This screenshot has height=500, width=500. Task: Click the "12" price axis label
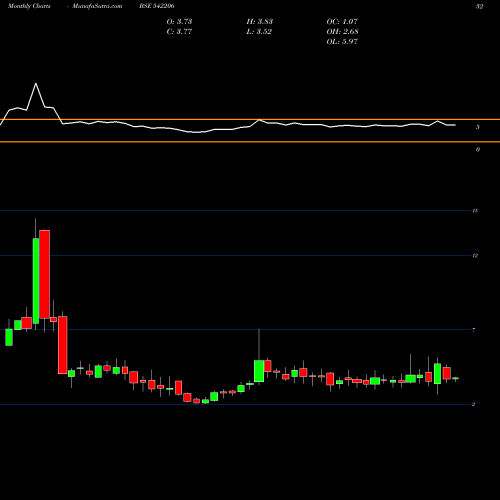point(475,256)
